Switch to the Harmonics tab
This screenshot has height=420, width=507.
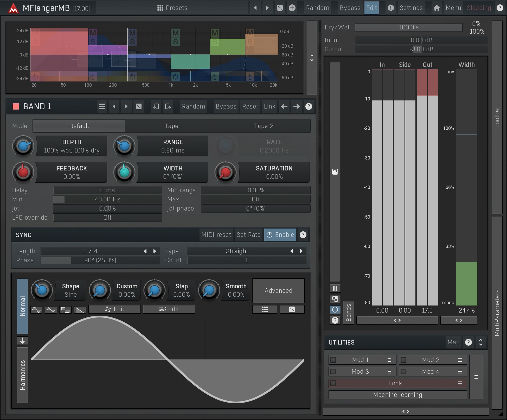(22, 375)
